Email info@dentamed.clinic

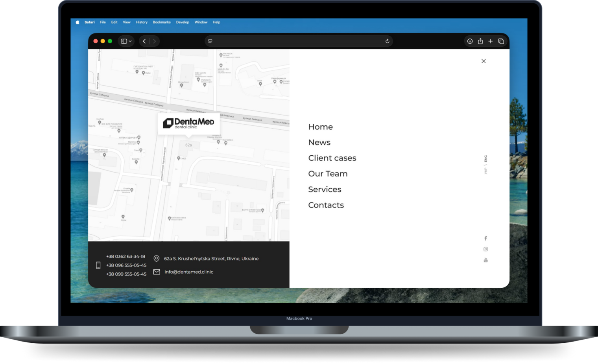click(x=189, y=272)
